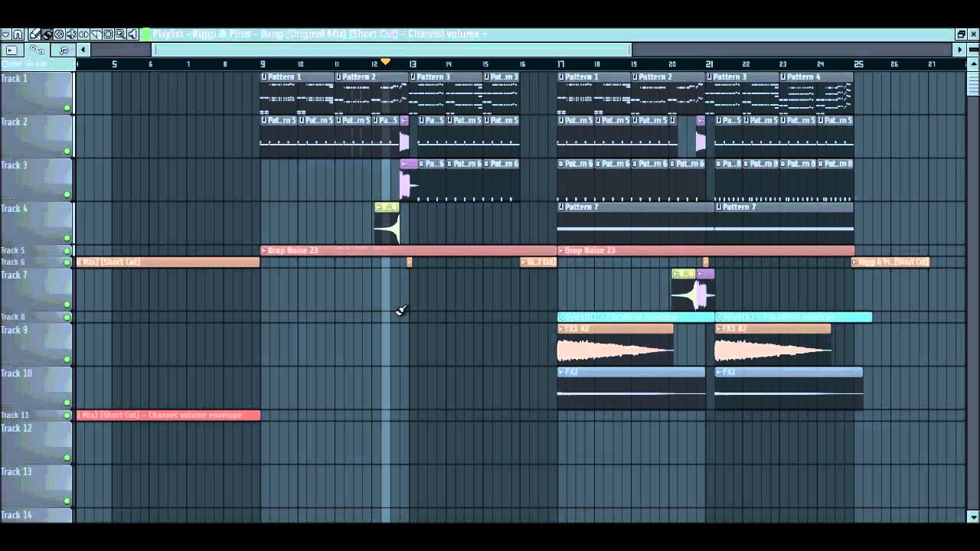Select the Delete tool
Image resolution: width=980 pixels, height=551 pixels.
(x=59, y=34)
